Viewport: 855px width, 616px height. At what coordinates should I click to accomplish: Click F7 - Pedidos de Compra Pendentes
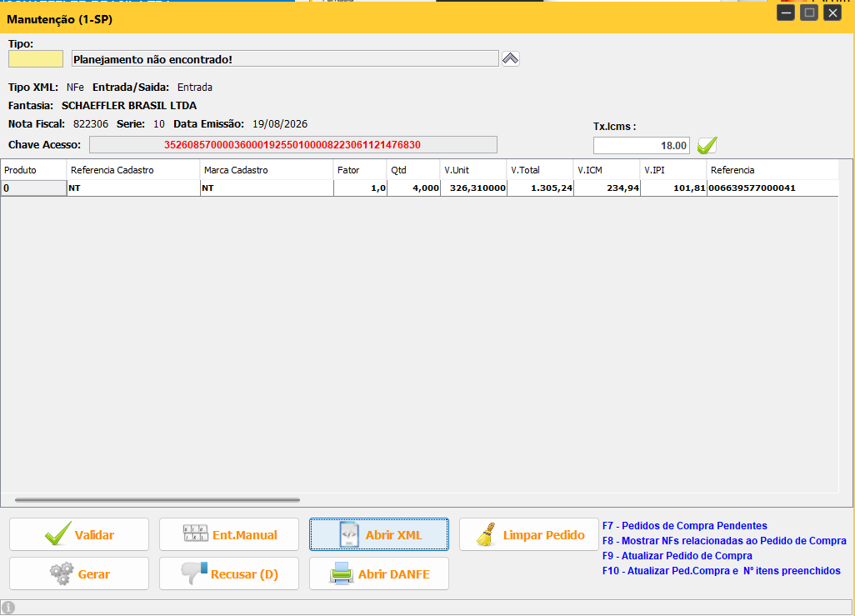tap(684, 526)
